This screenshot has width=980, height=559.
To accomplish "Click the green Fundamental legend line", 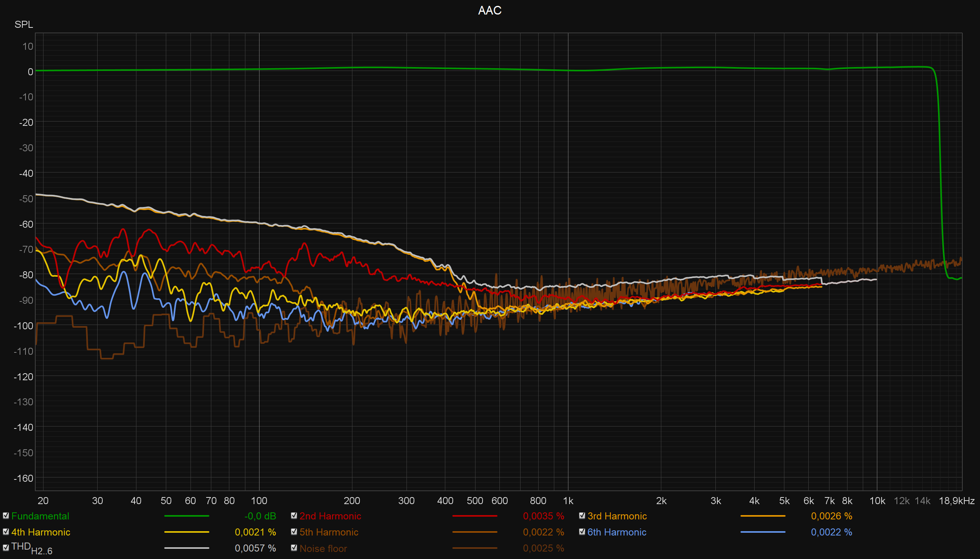I will pyautogui.click(x=187, y=516).
